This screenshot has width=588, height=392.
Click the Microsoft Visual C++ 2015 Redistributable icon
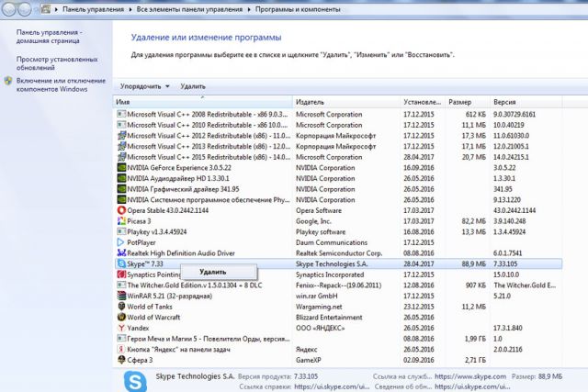click(121, 157)
